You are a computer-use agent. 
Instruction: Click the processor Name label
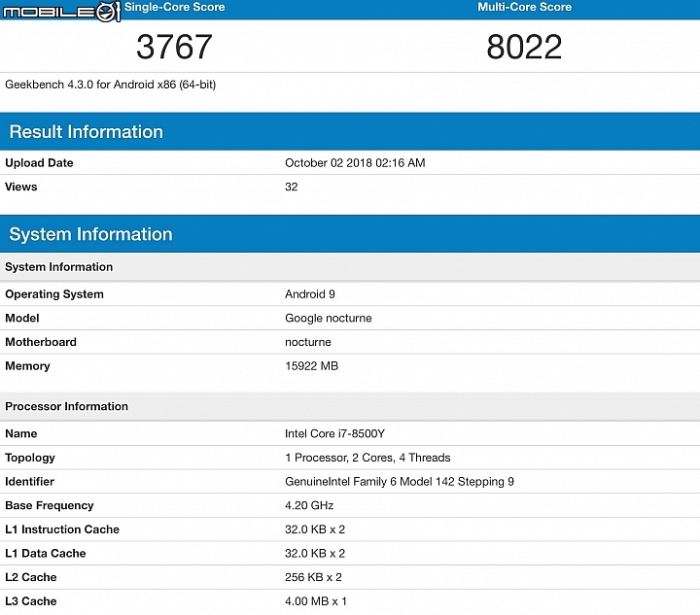[21, 433]
